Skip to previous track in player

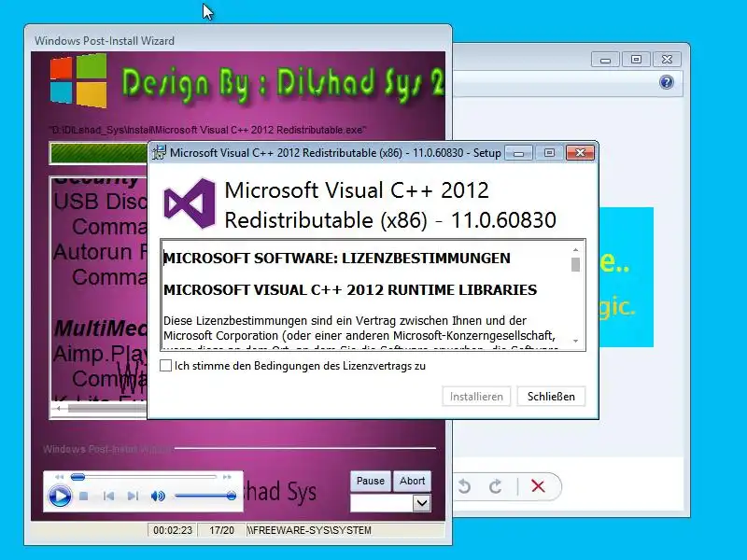(x=108, y=497)
